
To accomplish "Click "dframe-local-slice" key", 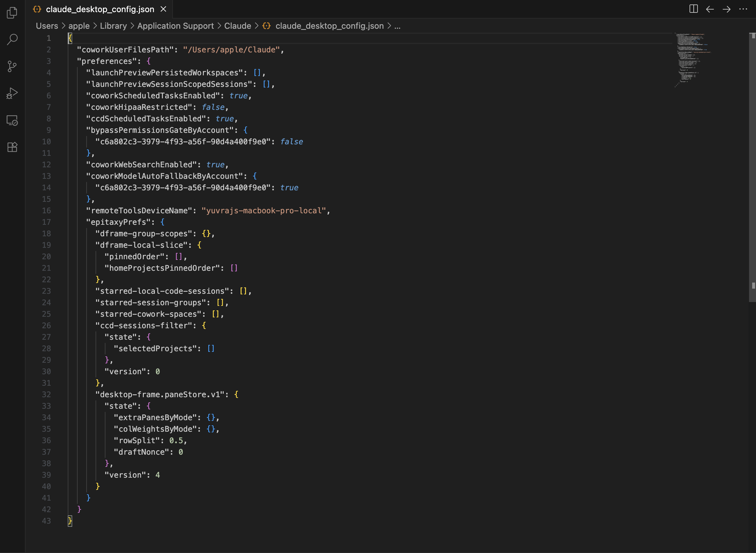I will pos(141,245).
